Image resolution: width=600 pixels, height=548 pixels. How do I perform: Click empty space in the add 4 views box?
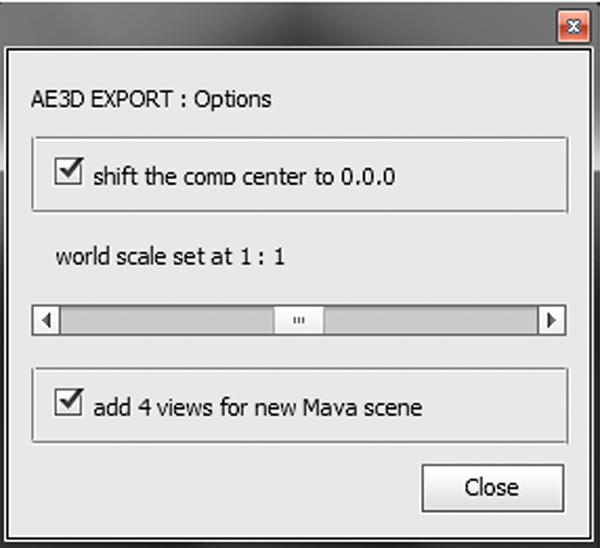tap(494, 405)
